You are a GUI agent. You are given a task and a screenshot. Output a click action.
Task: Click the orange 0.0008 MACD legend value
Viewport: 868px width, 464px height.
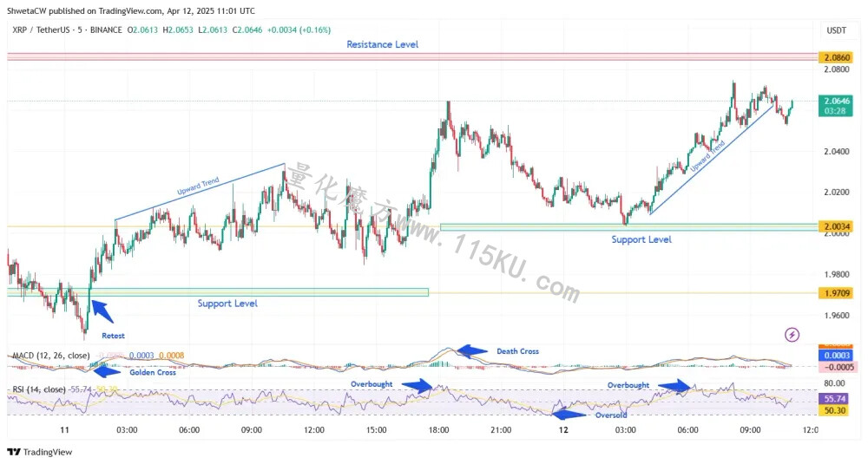pyautogui.click(x=172, y=356)
